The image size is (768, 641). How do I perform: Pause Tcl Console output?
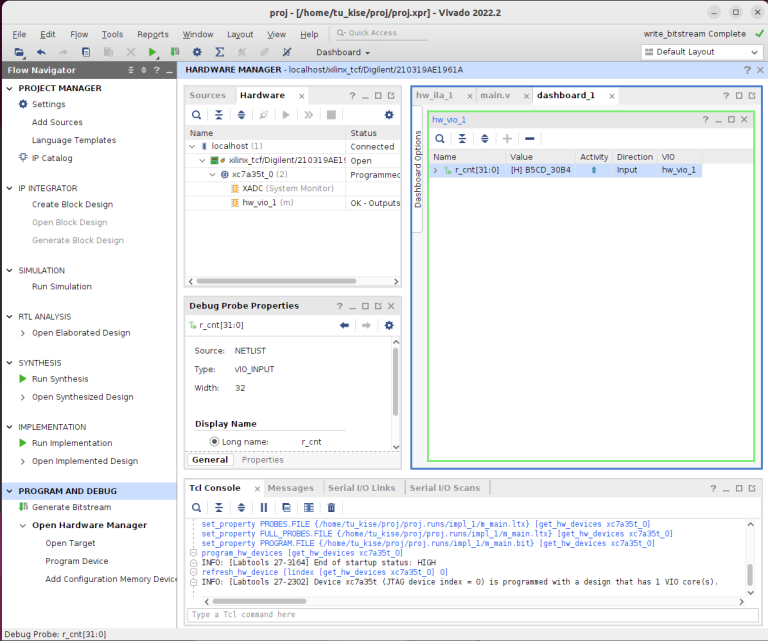(x=264, y=508)
